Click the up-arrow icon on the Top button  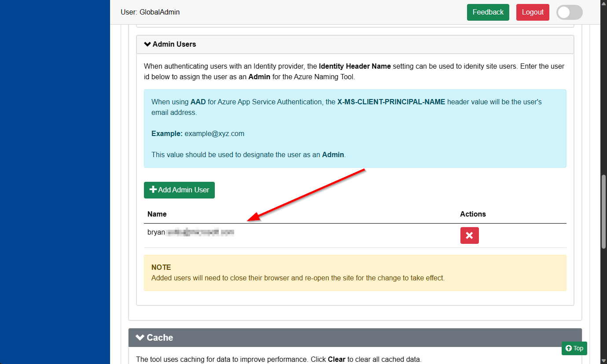point(568,348)
